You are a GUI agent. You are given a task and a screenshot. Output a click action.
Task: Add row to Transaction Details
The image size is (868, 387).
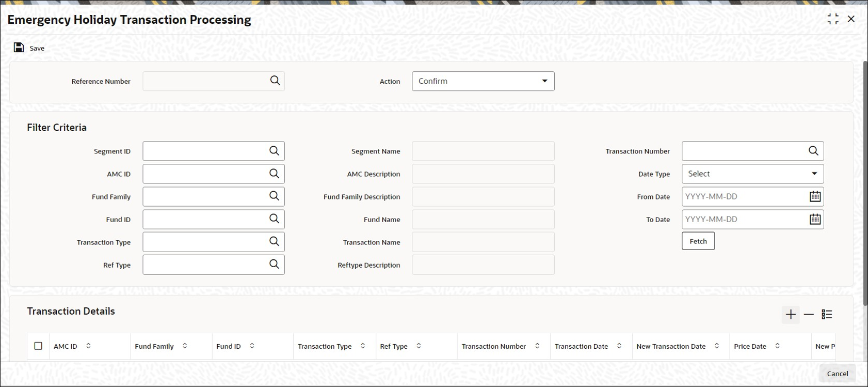click(791, 314)
